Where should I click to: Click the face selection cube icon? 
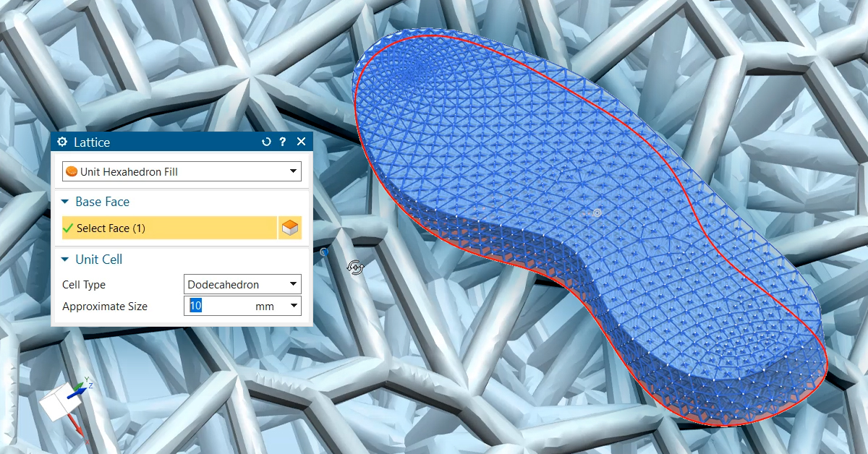[290, 228]
